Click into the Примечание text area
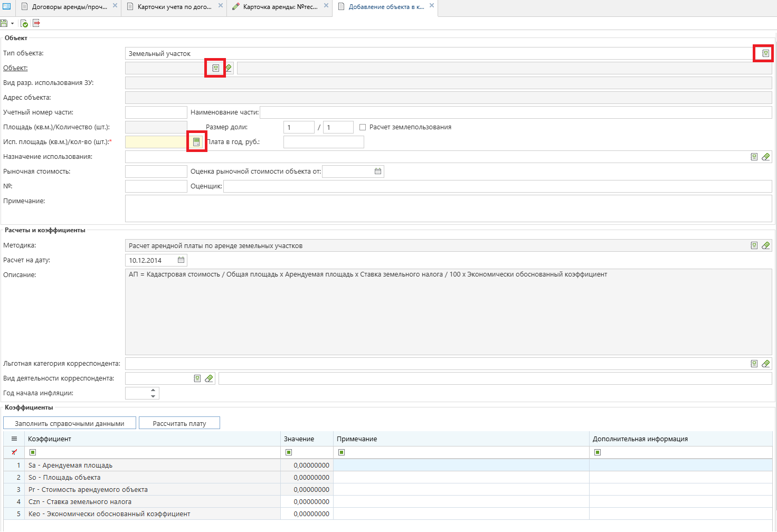 pos(449,208)
